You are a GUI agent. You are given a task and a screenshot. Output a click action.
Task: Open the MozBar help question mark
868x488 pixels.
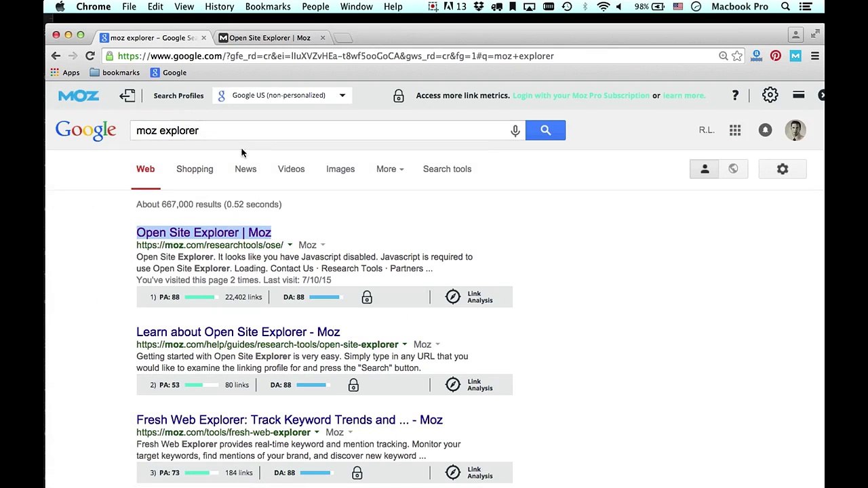pyautogui.click(x=735, y=96)
